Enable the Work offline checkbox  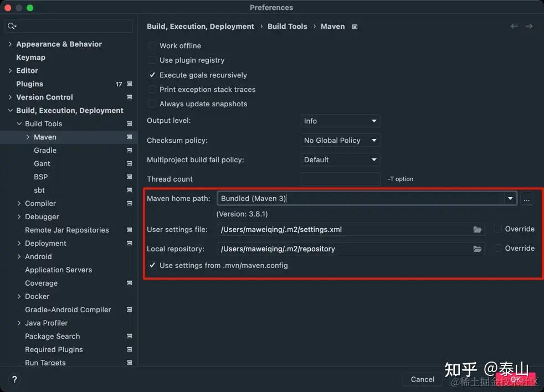(152, 45)
